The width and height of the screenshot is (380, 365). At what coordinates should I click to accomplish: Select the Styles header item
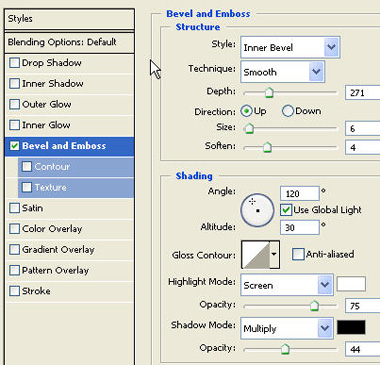pyautogui.click(x=70, y=19)
